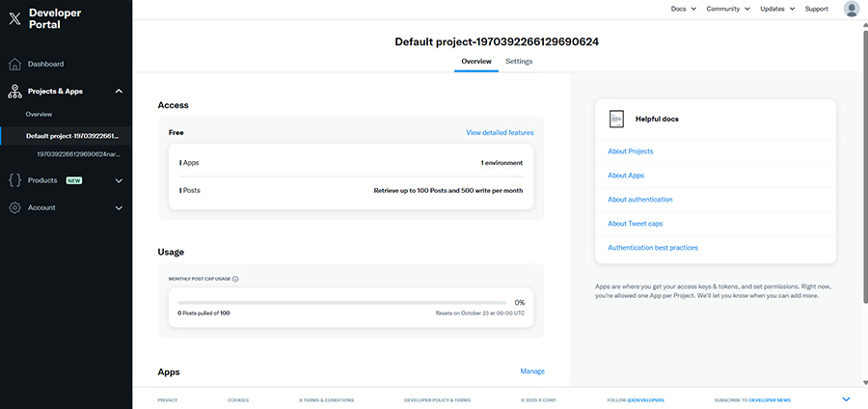The width and height of the screenshot is (868, 409).
Task: Click '1 environment' text in Apps row
Action: tap(502, 163)
